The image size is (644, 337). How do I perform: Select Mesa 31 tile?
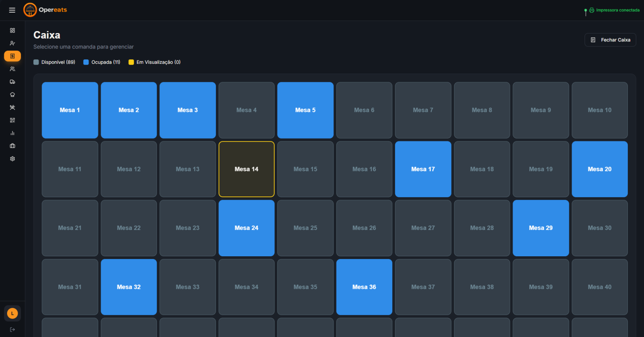click(70, 287)
